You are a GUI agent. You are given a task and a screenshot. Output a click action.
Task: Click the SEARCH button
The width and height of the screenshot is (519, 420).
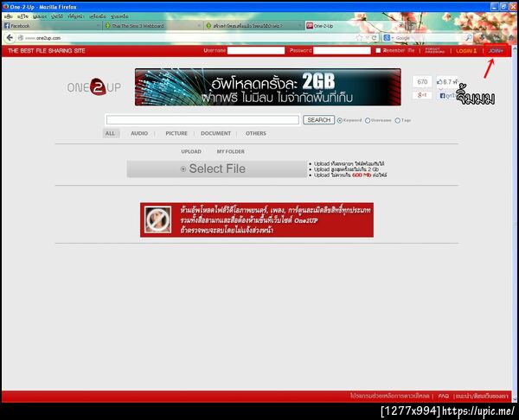[x=318, y=120]
